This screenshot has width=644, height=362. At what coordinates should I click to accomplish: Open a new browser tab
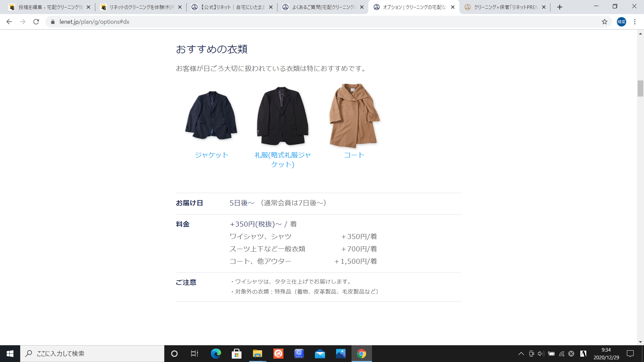pos(559,7)
